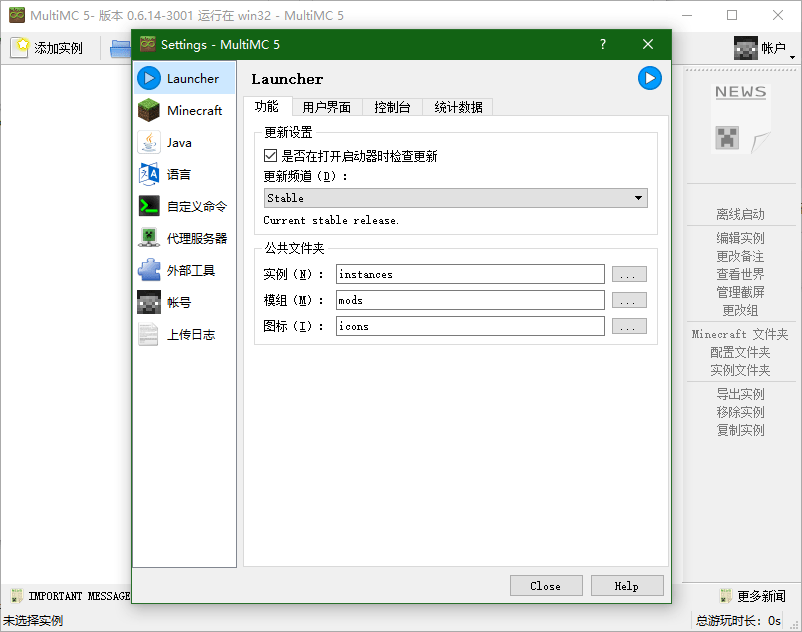Click the Help button

coord(626,585)
